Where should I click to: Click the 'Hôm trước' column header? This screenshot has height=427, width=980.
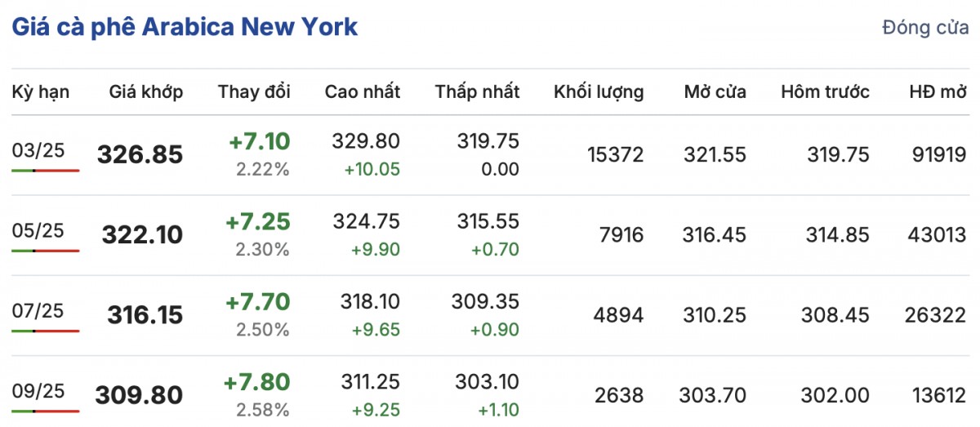825,92
